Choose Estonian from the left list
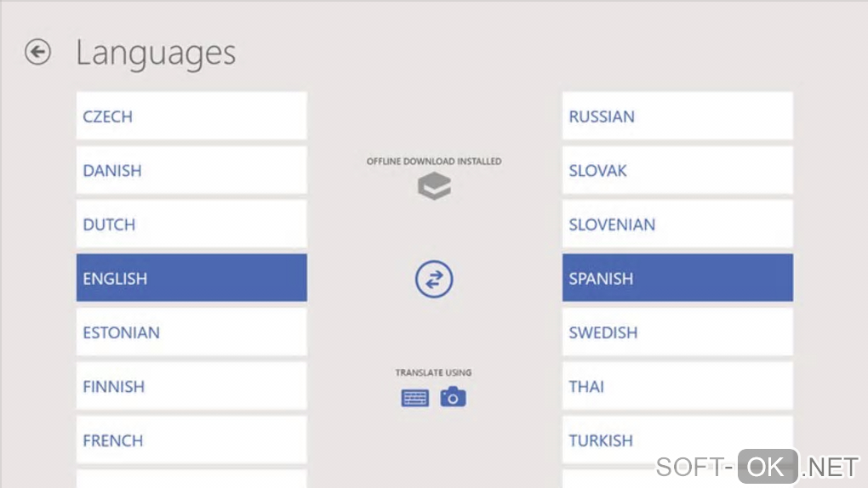This screenshot has width=868, height=488. click(x=191, y=332)
